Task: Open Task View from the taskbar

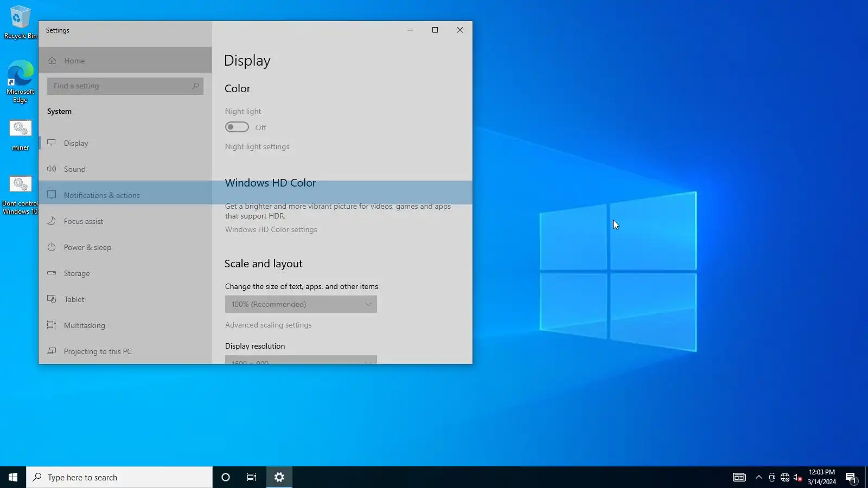Action: (x=252, y=477)
